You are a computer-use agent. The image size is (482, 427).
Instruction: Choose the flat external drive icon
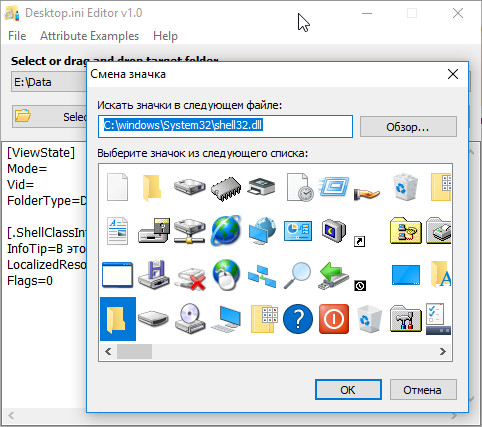click(x=153, y=318)
